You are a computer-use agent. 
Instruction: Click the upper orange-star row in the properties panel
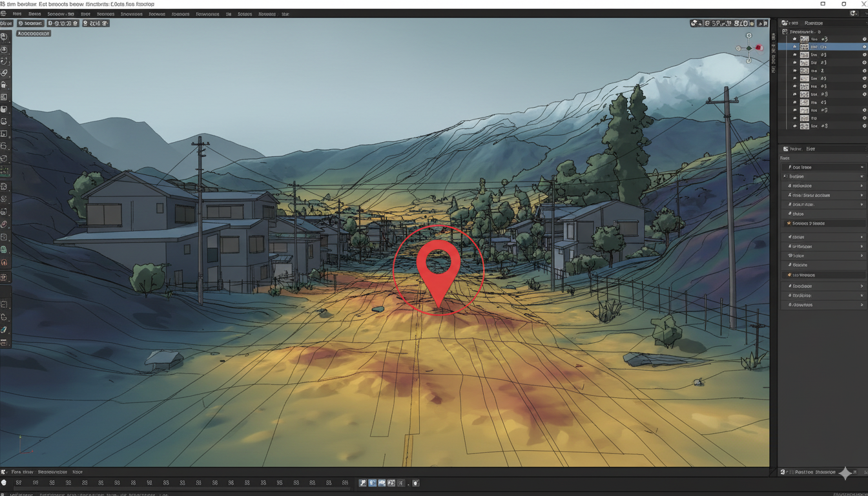click(x=823, y=223)
